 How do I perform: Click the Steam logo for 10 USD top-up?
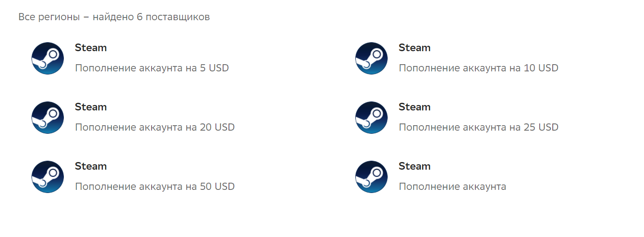[371, 58]
